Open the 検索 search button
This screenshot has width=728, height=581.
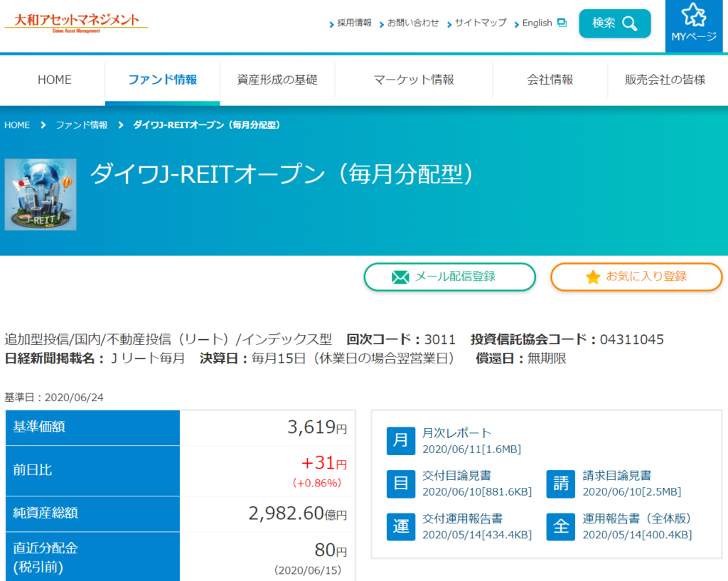(x=615, y=23)
